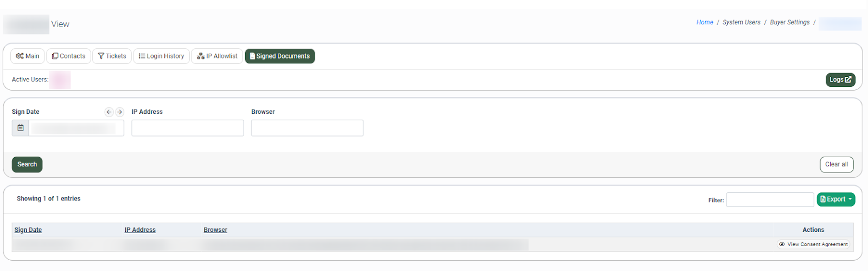Open the Export dropdown menu

click(x=836, y=199)
